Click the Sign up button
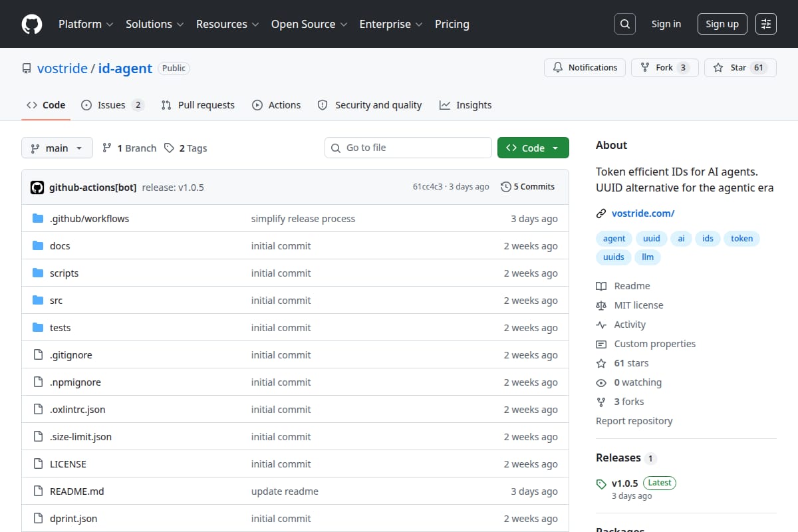The width and height of the screenshot is (798, 532). pyautogui.click(x=722, y=24)
